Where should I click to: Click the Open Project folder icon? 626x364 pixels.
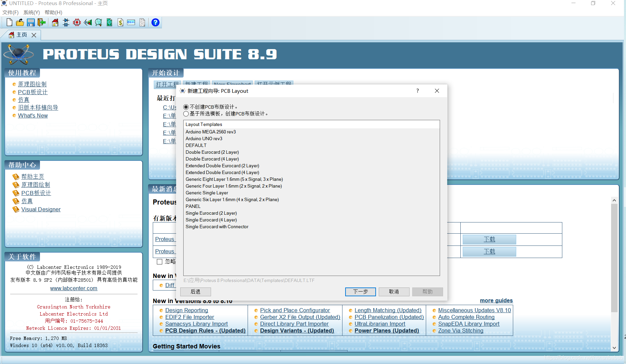(20, 22)
